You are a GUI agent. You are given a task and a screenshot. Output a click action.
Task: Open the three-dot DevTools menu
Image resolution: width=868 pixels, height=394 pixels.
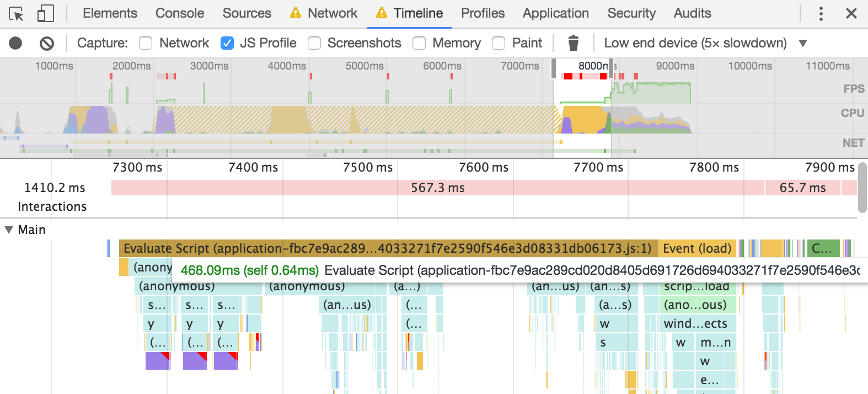[x=821, y=14]
